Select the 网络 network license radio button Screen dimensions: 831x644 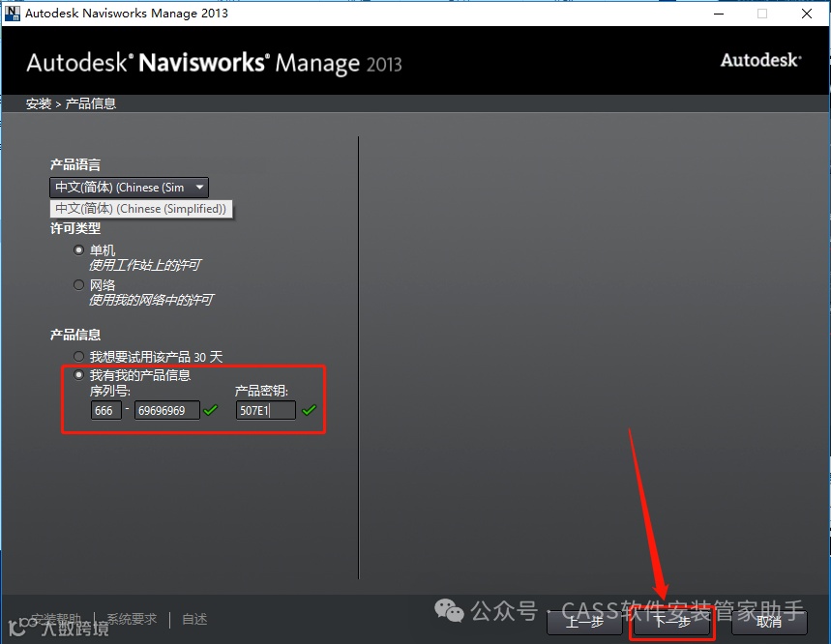tap(79, 285)
